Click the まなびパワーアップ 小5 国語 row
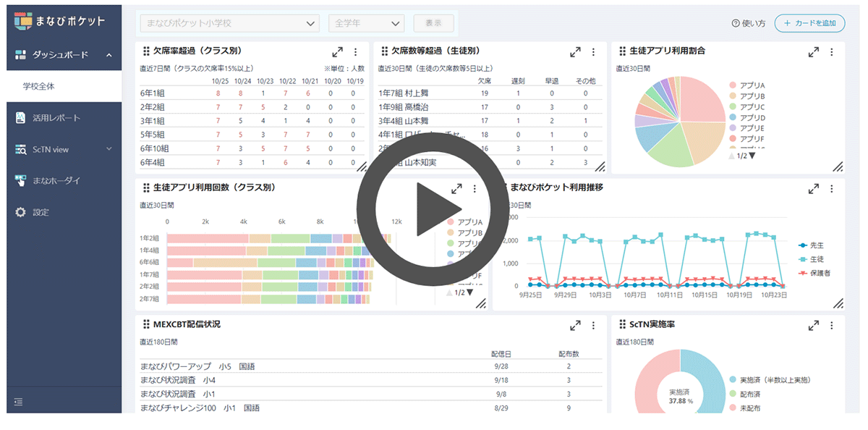This screenshot has width=868, height=430. (x=371, y=366)
